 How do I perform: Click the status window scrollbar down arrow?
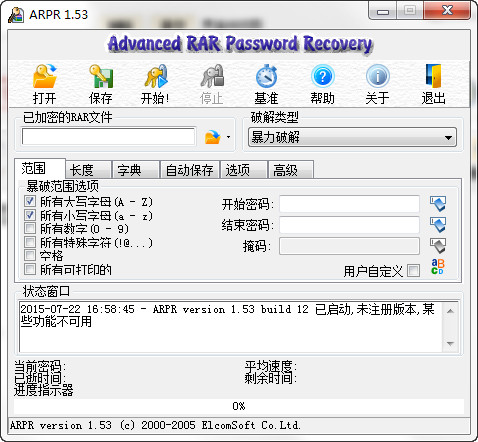[450, 344]
